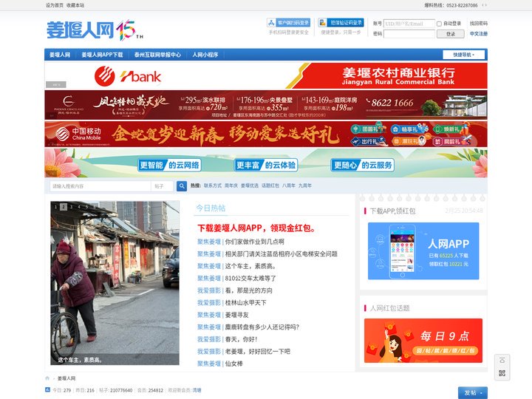Open red headline 下载姜堰人网APP，领现金红包
This screenshot has width=532, height=399.
[x=256, y=228]
